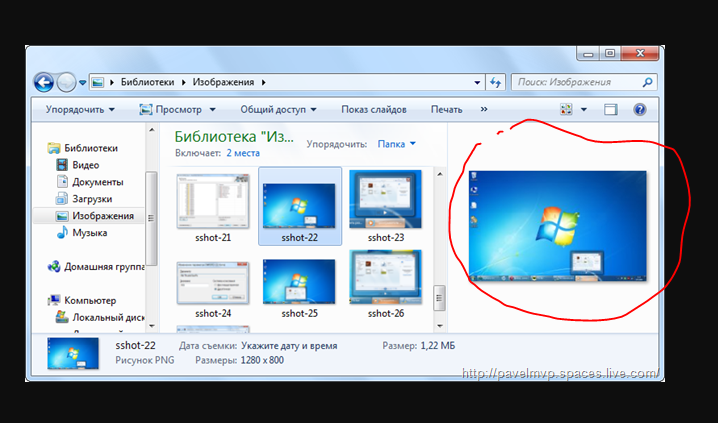Show more toolbar commands with chevron

click(x=484, y=109)
